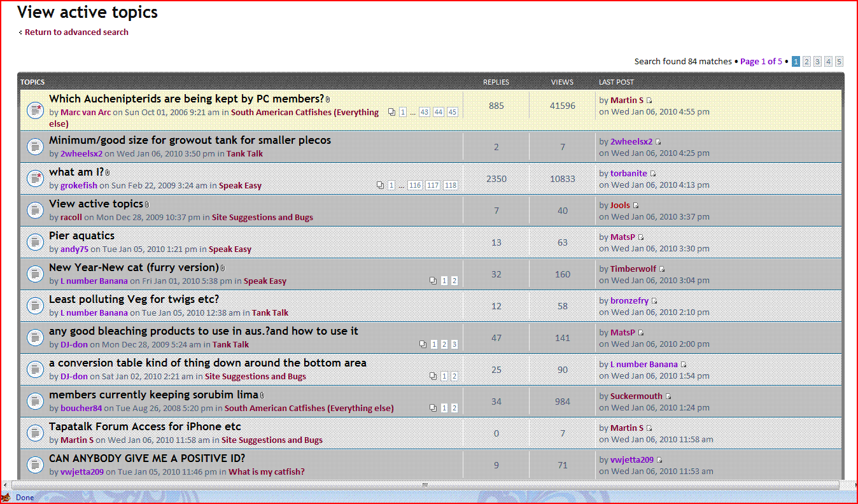Click topic icon beside 'CAN ANYBODY GIVE ME A POSITIVE ID?'
858x504 pixels.
35,465
